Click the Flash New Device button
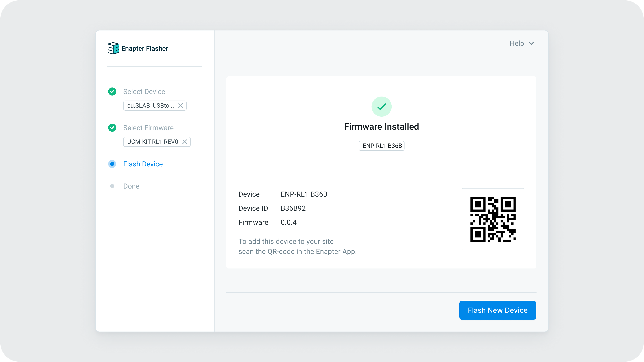The image size is (644, 362). coord(497,310)
